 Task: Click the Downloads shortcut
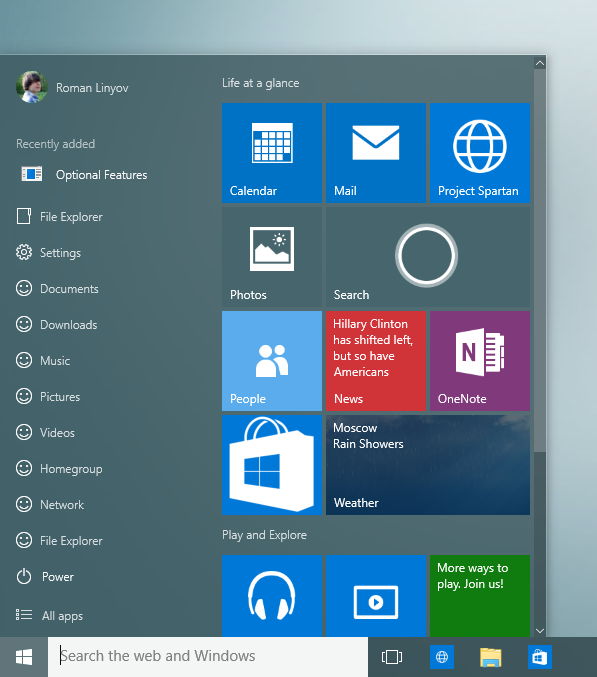coord(56,324)
